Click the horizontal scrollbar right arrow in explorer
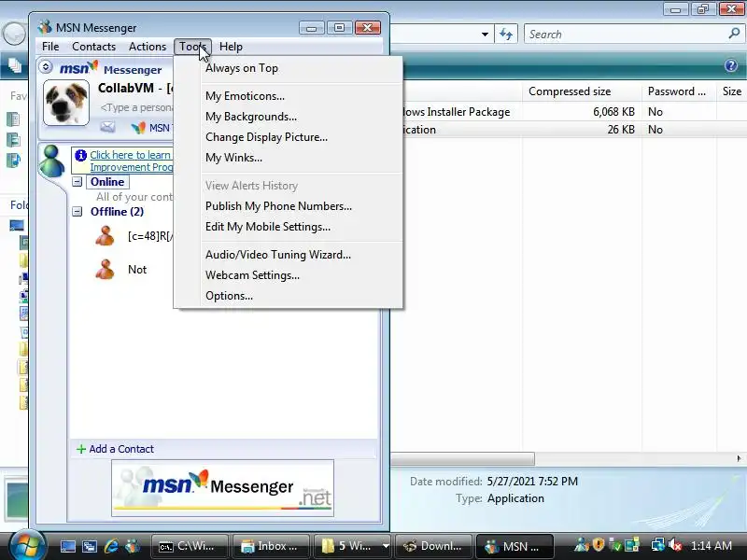747x560 pixels. tap(739, 458)
